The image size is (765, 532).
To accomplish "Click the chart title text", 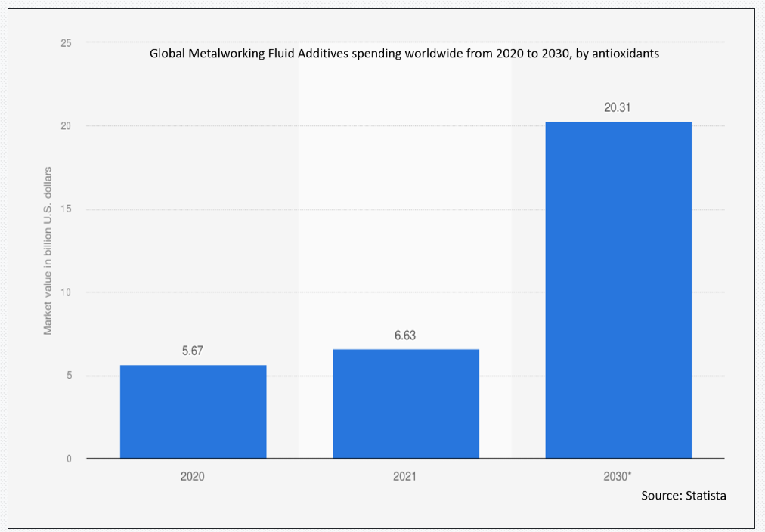I will pyautogui.click(x=404, y=54).
